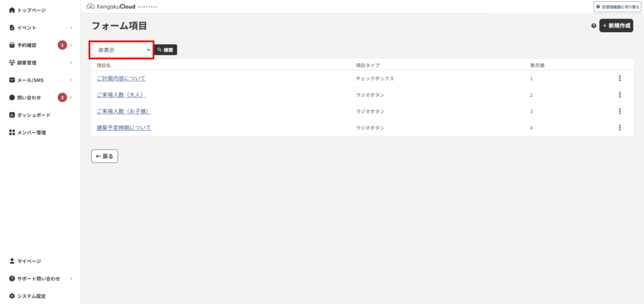Click the 検索 search button
Image resolution: width=644 pixels, height=304 pixels.
(165, 50)
